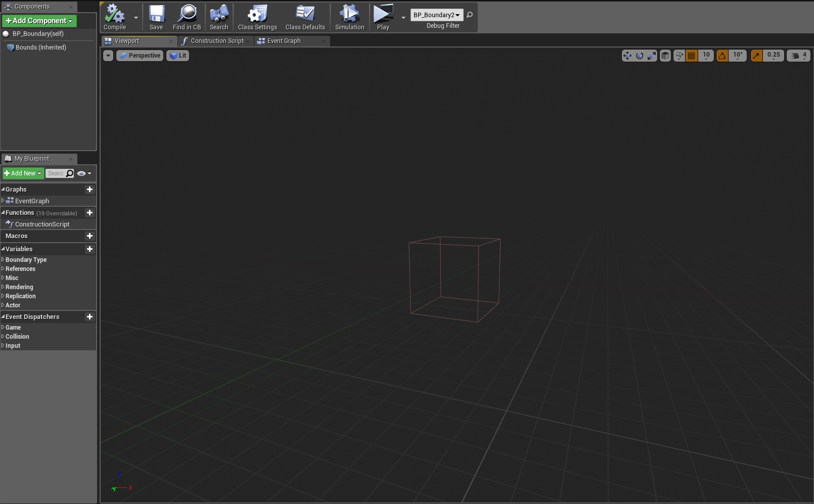Expand Misc variable category

(3, 278)
